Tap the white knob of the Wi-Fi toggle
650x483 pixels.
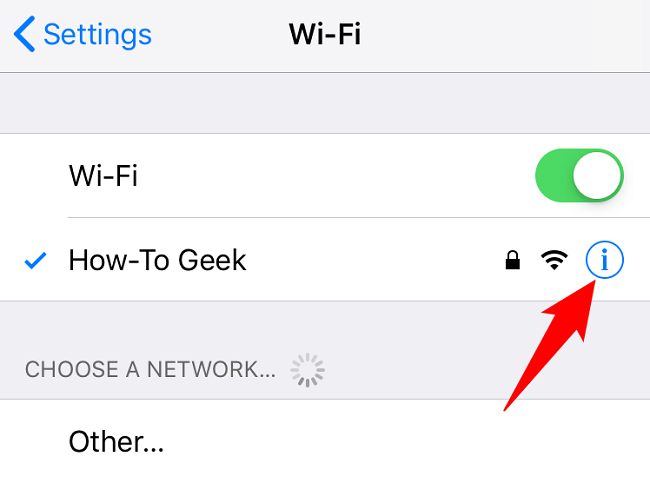(597, 175)
